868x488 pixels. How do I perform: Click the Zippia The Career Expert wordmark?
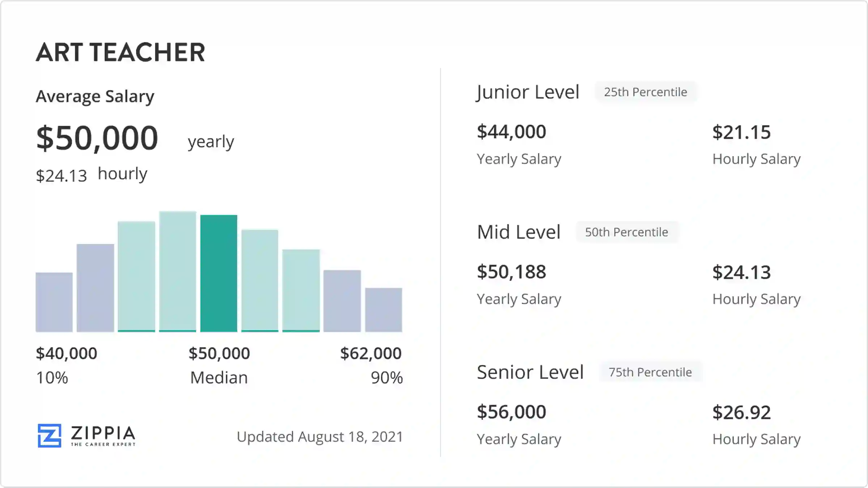tap(103, 435)
